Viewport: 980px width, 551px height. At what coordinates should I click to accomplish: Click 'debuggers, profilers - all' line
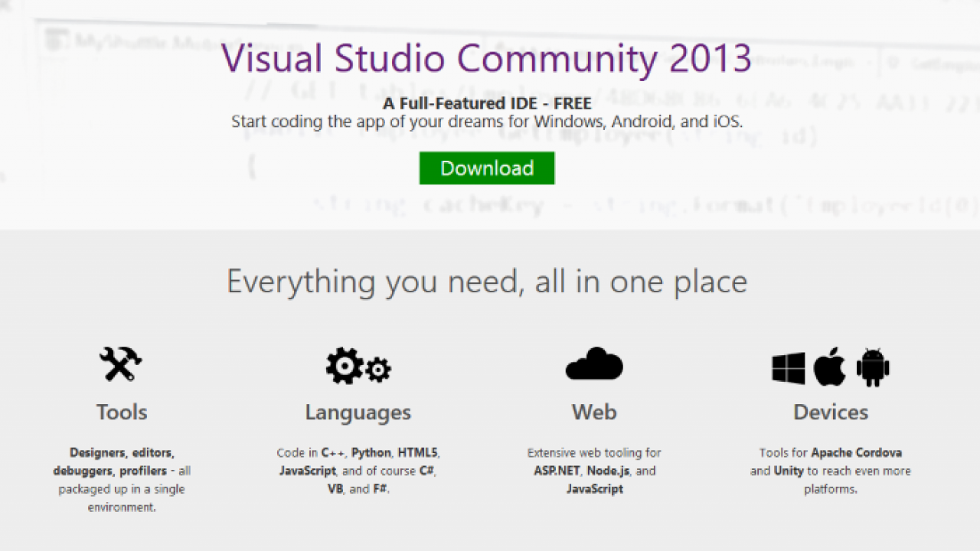point(122,471)
